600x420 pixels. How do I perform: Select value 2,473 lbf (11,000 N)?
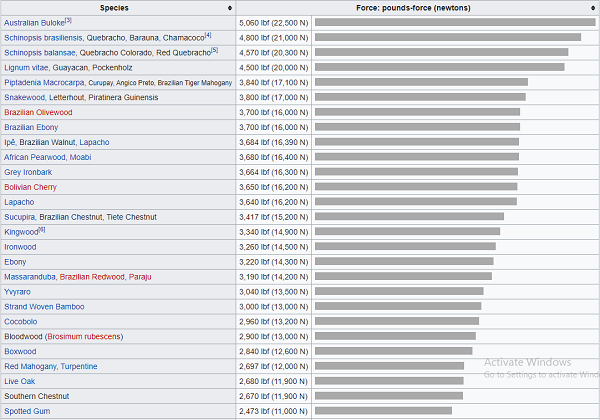[x=274, y=411]
